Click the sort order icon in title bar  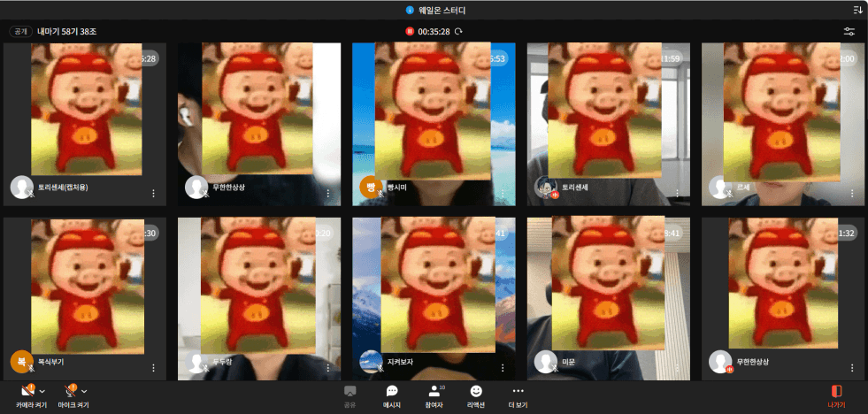click(857, 10)
